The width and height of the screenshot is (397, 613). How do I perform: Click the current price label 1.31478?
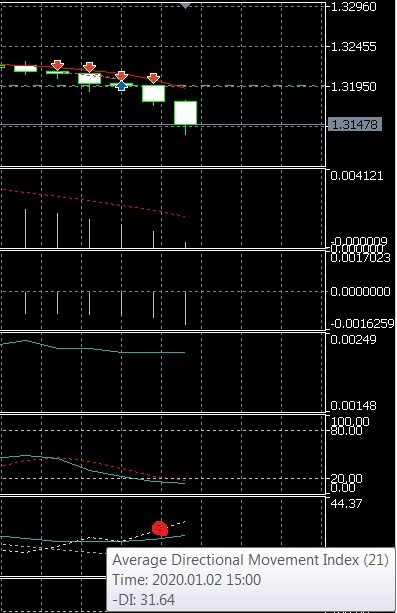[x=354, y=125]
